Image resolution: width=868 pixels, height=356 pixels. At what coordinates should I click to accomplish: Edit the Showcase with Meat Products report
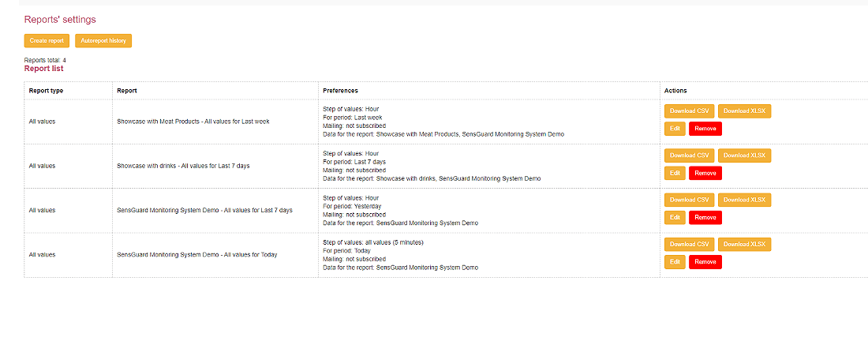click(675, 129)
